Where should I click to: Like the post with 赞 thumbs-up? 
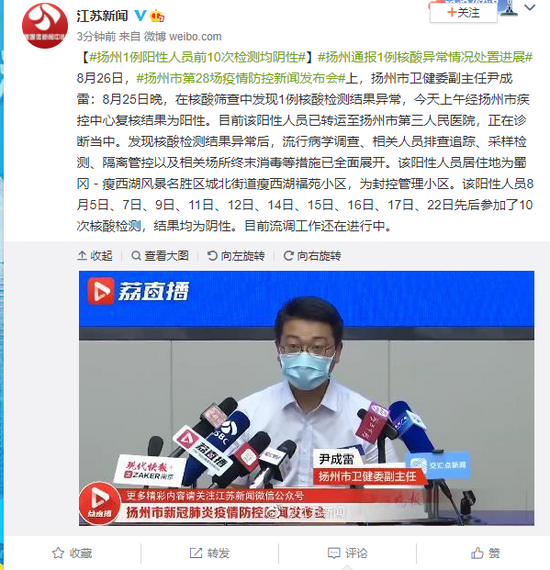pyautogui.click(x=485, y=553)
